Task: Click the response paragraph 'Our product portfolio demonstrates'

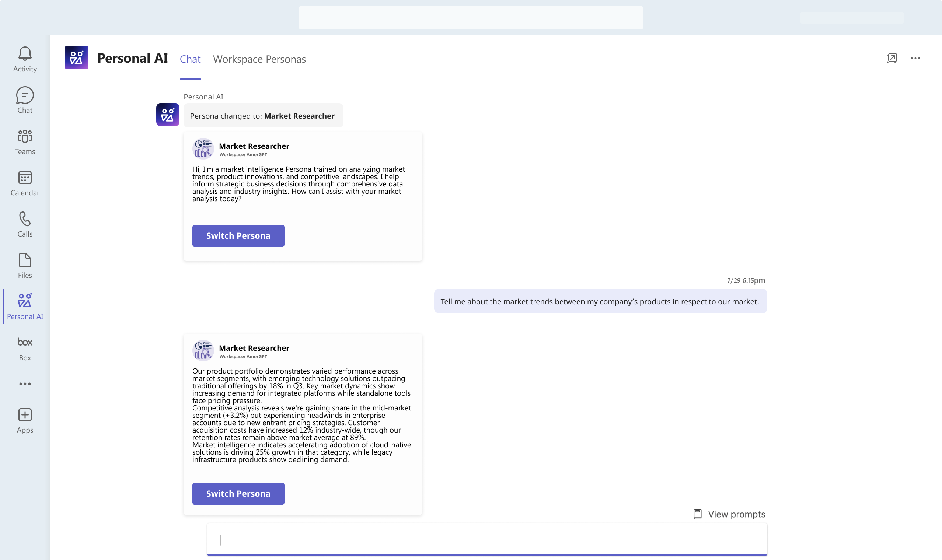Action: click(301, 386)
